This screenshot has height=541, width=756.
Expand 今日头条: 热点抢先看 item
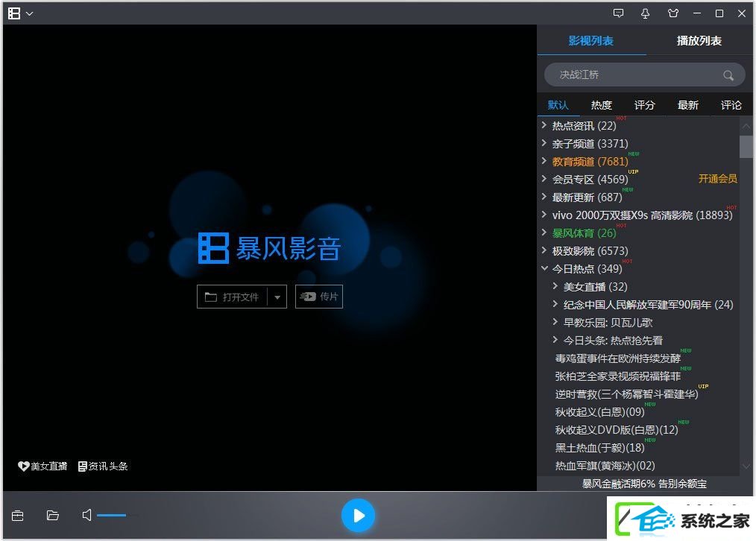tap(555, 340)
